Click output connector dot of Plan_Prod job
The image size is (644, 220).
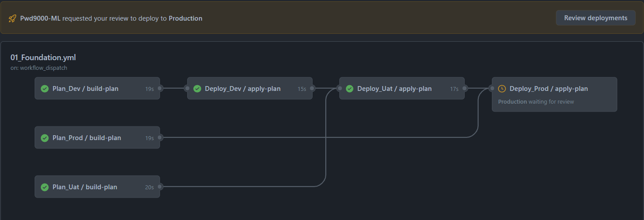coord(160,137)
